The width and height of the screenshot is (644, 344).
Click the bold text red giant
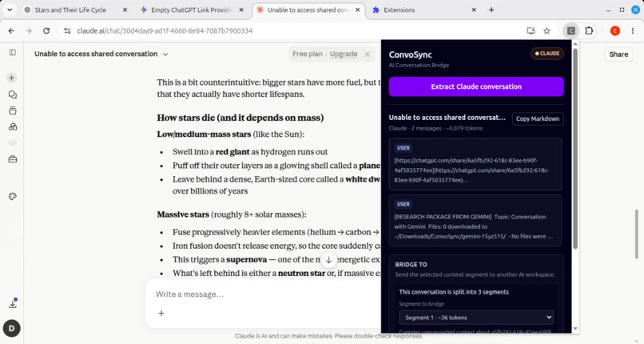point(233,152)
